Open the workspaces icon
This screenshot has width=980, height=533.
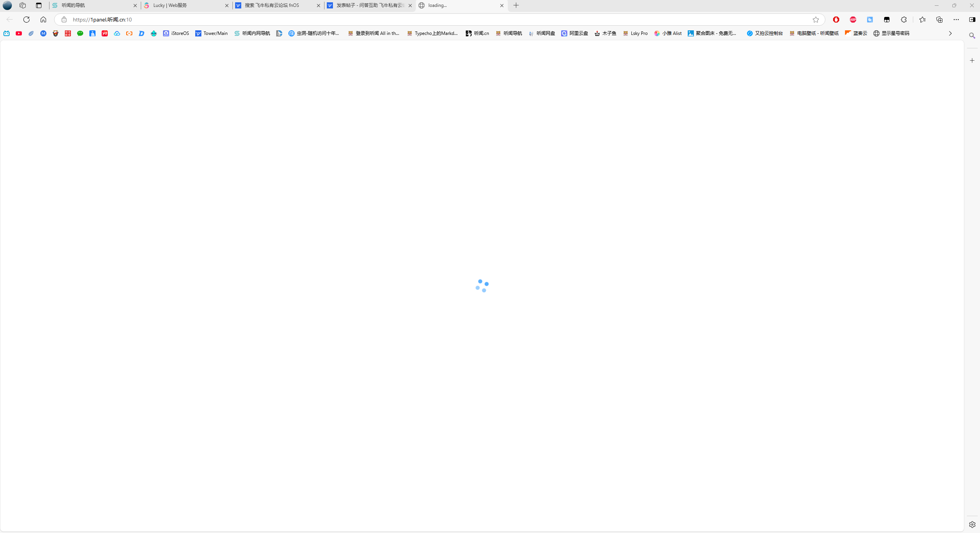[x=23, y=5]
